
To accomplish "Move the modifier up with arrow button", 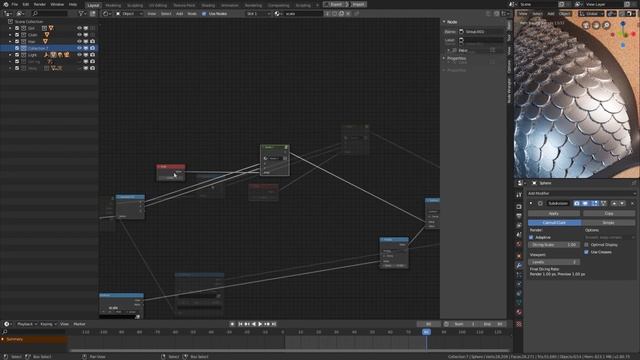I will [614, 203].
